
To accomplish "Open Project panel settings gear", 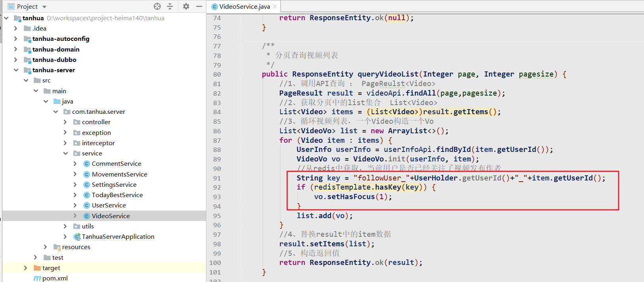I will pyautogui.click(x=186, y=6).
